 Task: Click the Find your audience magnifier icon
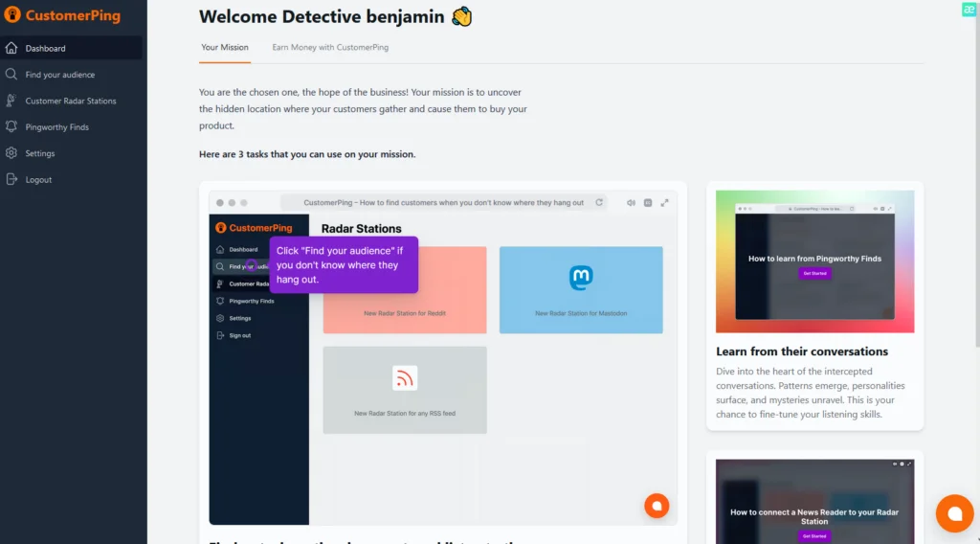tap(11, 75)
